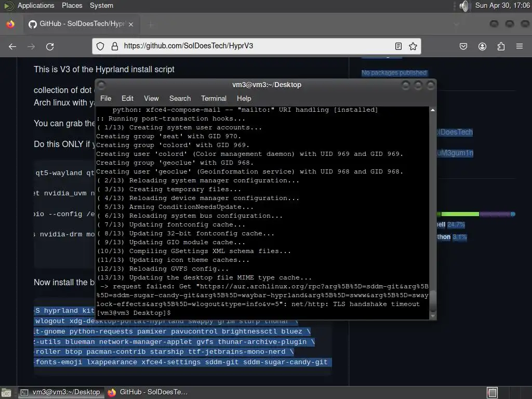Click the purple languages bar segment
532x399 pixels.
pos(495,214)
